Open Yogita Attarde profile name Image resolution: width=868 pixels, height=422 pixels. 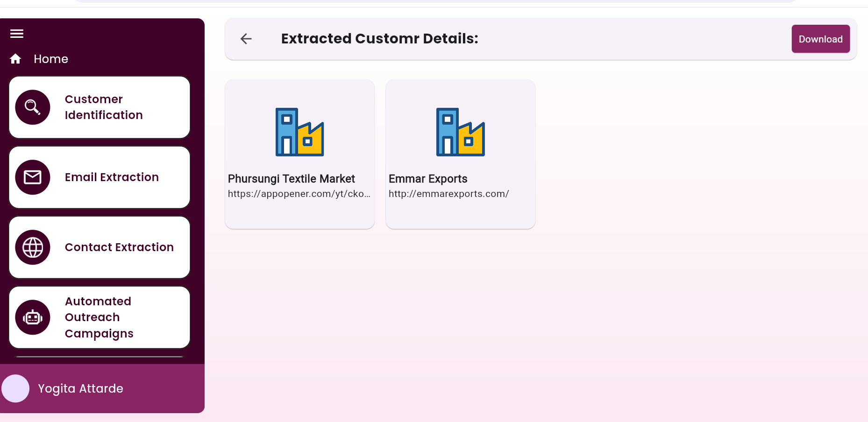(x=80, y=388)
